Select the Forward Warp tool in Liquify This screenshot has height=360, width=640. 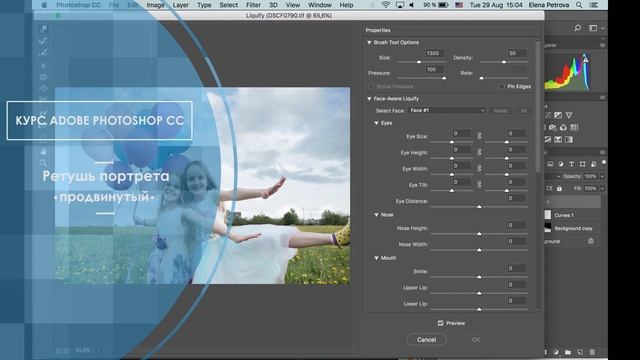tap(43, 29)
